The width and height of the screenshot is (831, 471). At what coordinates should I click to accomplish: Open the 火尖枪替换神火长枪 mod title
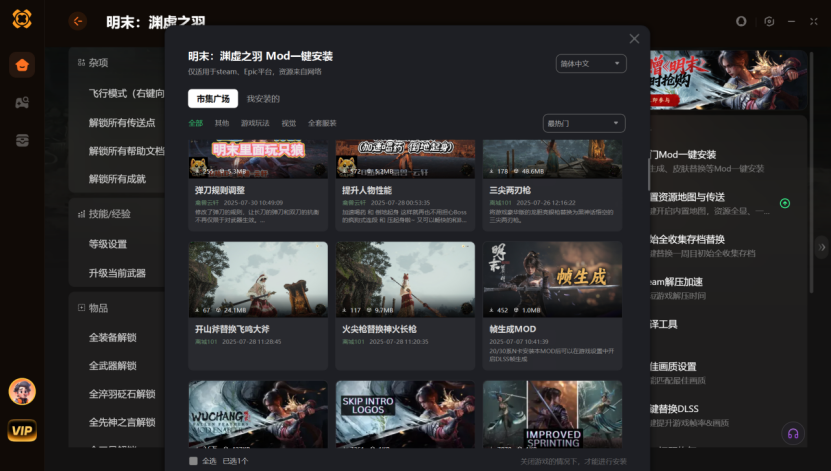[379, 328]
